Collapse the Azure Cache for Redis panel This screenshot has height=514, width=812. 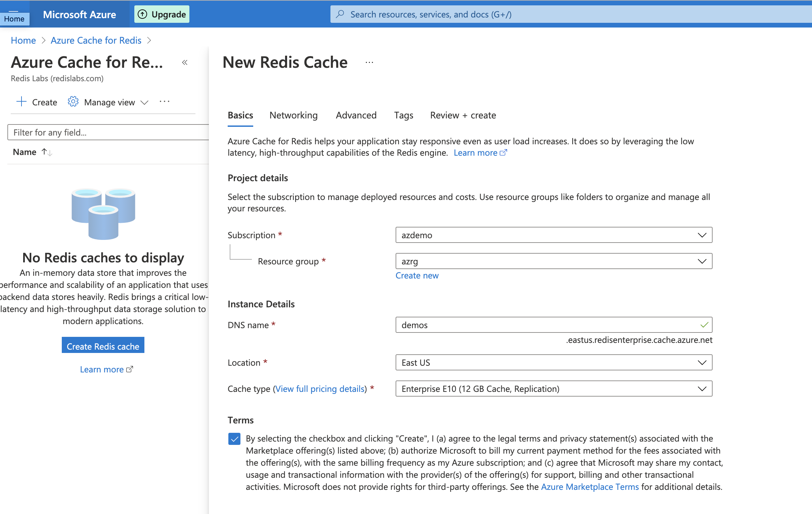point(185,62)
